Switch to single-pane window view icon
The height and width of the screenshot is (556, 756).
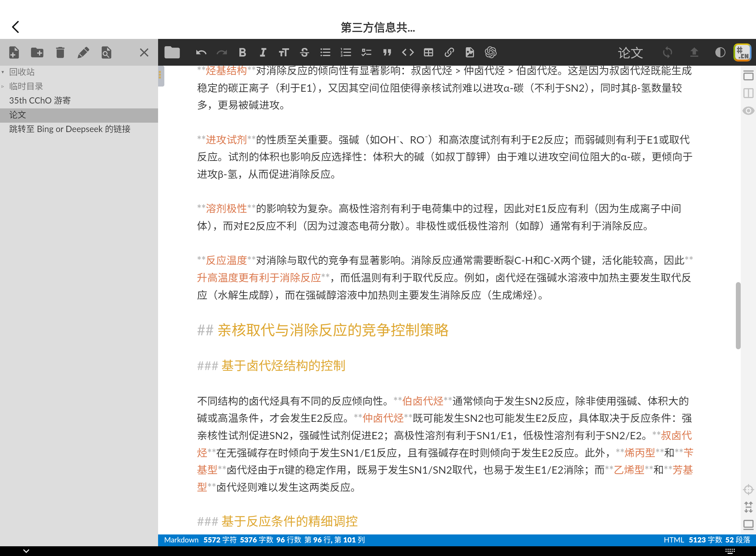tap(748, 75)
